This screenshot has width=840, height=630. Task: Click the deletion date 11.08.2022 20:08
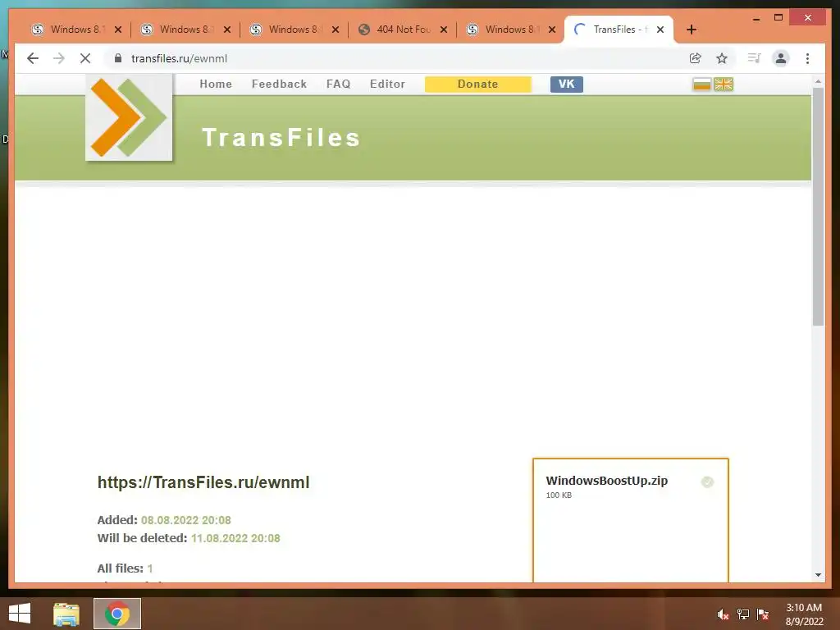coord(235,538)
